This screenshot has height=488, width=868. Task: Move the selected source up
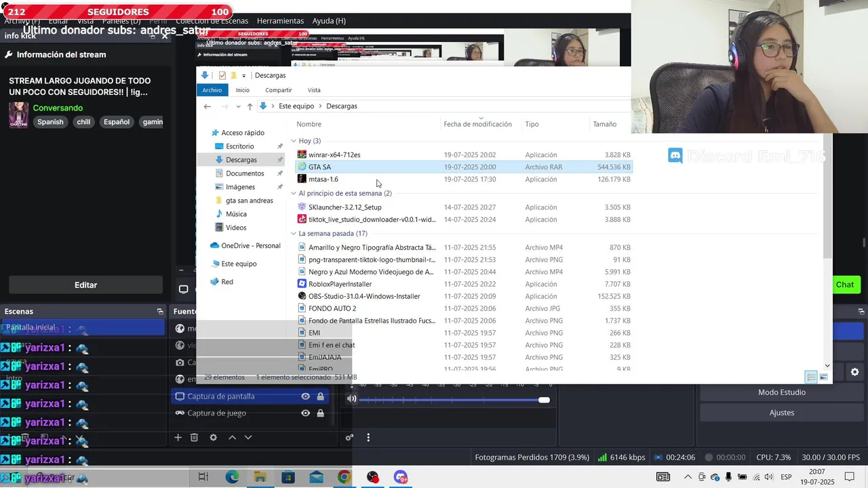pos(232,438)
